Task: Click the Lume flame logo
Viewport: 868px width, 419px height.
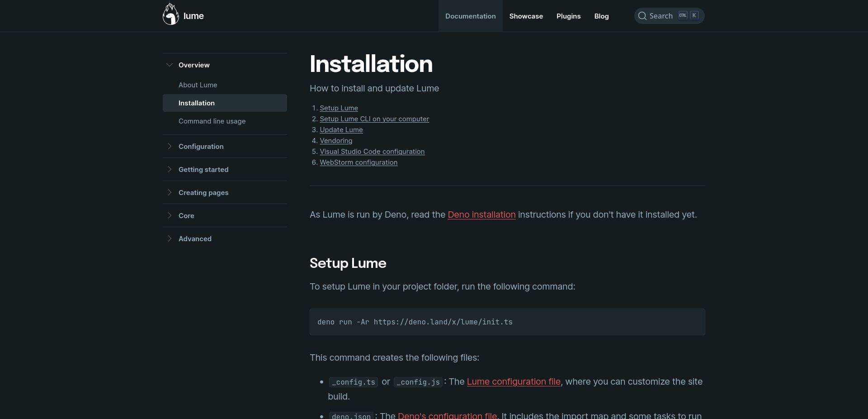Action: [170, 14]
